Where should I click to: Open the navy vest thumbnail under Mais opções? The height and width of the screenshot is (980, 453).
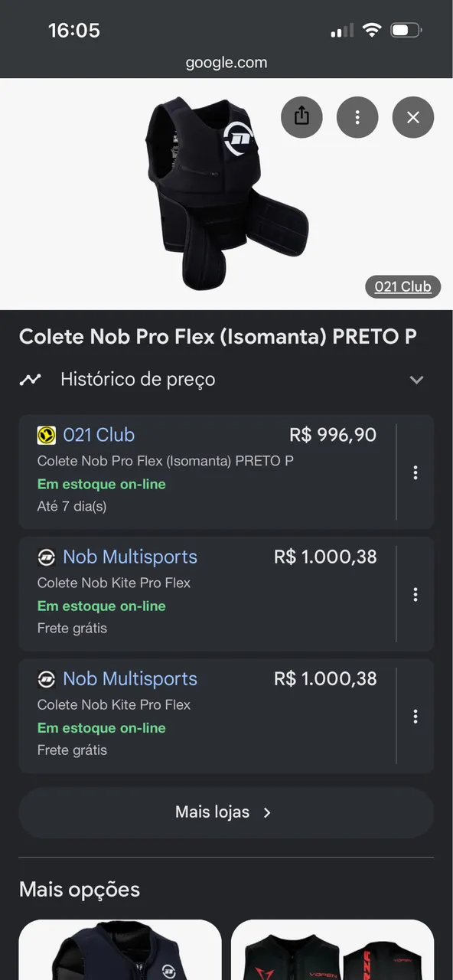click(120, 949)
